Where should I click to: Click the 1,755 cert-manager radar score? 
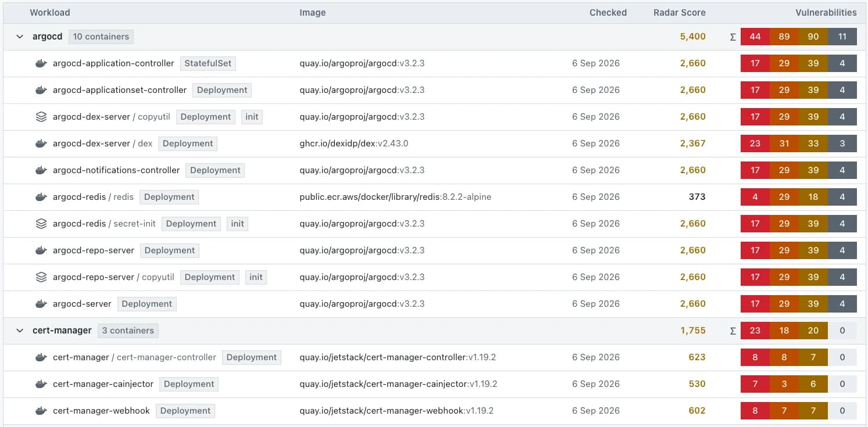click(693, 331)
